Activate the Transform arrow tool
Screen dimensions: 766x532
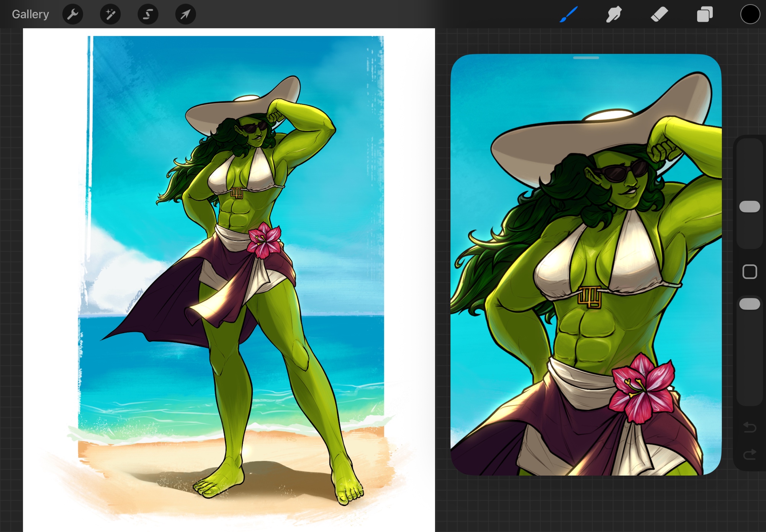tap(185, 14)
